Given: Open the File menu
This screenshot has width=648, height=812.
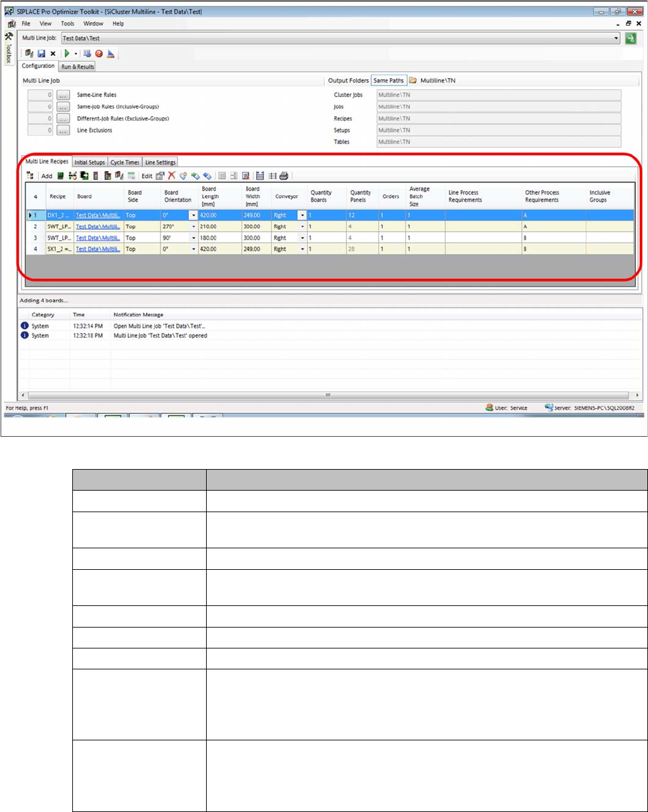Looking at the screenshot, I should point(26,23).
